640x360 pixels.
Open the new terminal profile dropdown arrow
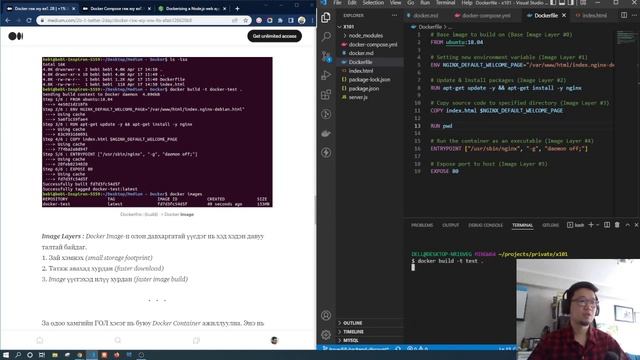pos(598,225)
